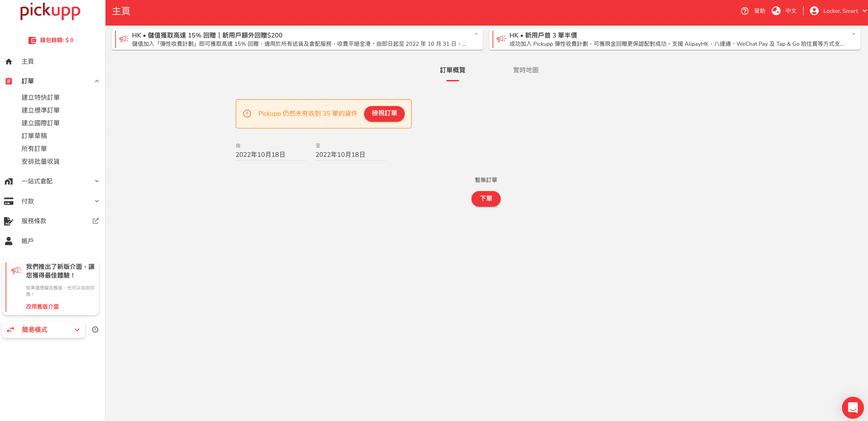Dismiss the 15% 回贈 announcement banner
The image size is (868, 421).
476,34
